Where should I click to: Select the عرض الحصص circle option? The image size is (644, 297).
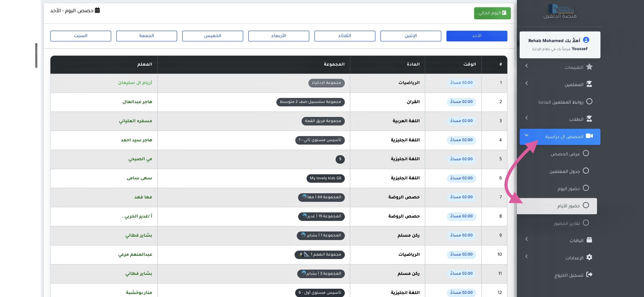[586, 153]
